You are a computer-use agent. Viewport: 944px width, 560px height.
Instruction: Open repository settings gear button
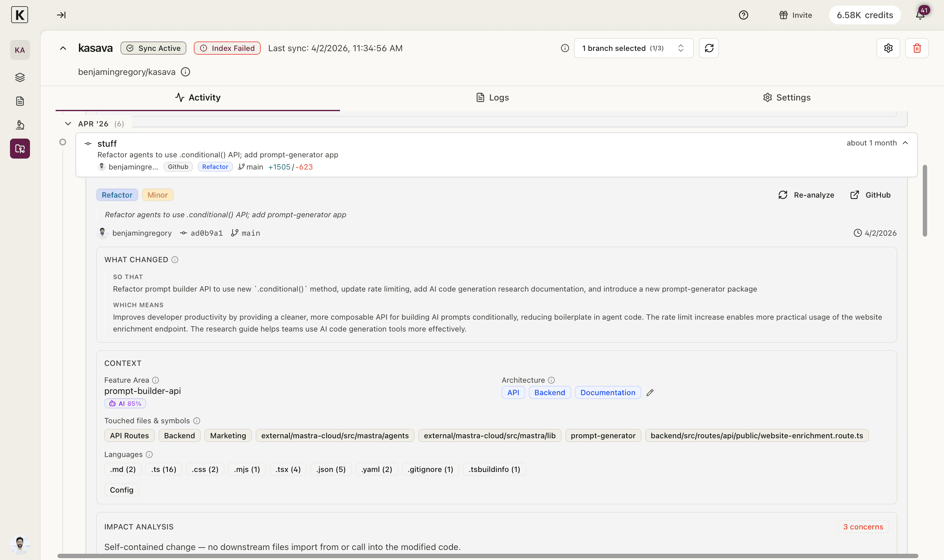pyautogui.click(x=888, y=48)
